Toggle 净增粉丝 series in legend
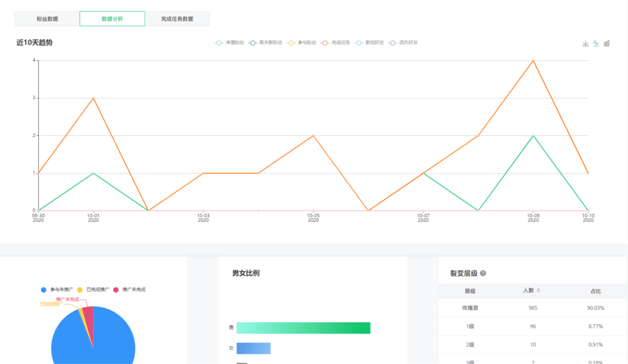This screenshot has height=364, width=628. point(229,43)
